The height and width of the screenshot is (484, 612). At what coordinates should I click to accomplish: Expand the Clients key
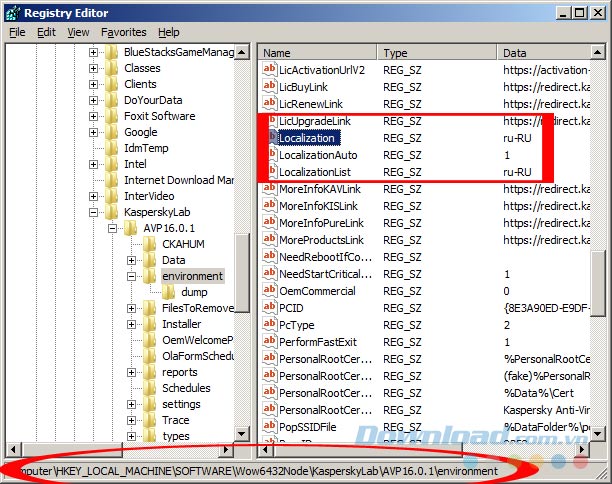click(x=93, y=84)
